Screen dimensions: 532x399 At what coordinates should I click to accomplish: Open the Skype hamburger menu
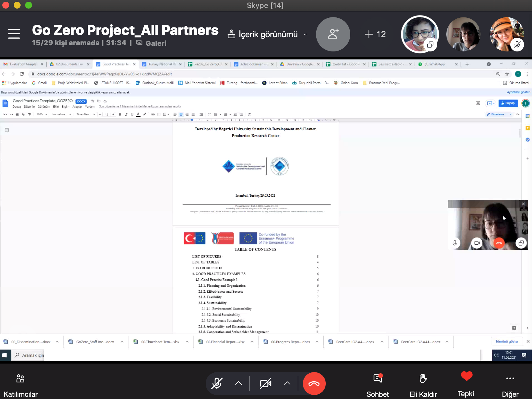click(x=14, y=34)
